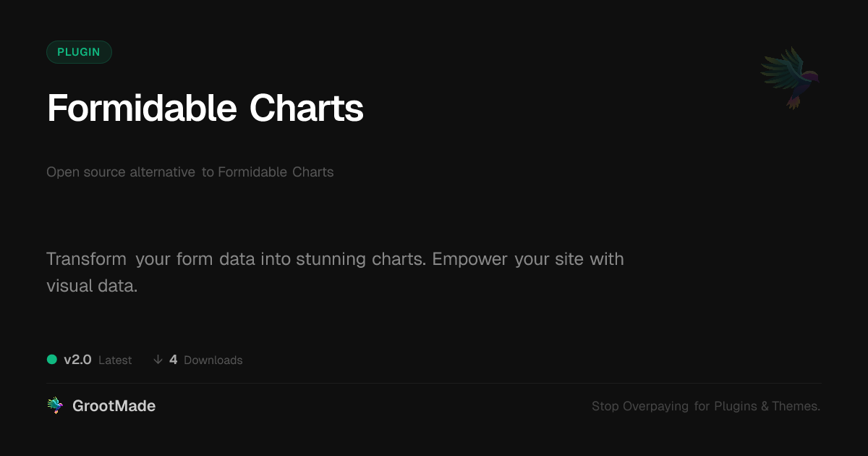Click the 'Open source alternative' subtitle

coord(121,172)
